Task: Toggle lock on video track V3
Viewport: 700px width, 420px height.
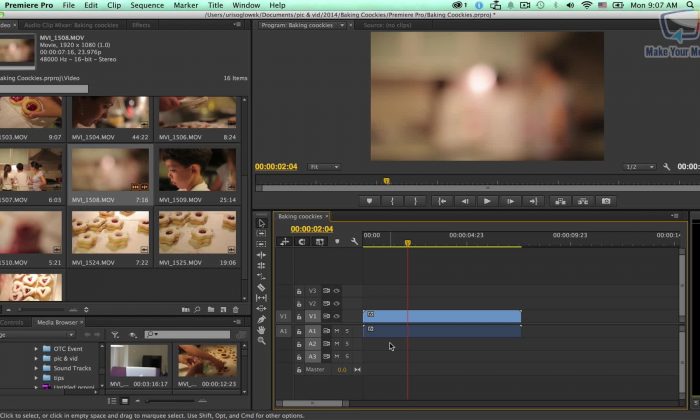Action: click(x=299, y=291)
